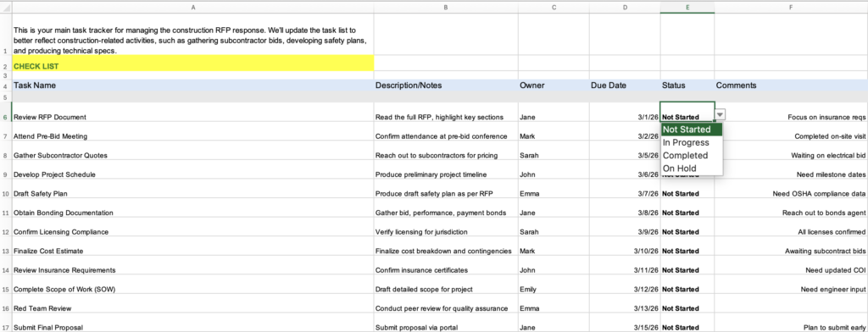Click the 'Comments' header cell

tap(791, 86)
